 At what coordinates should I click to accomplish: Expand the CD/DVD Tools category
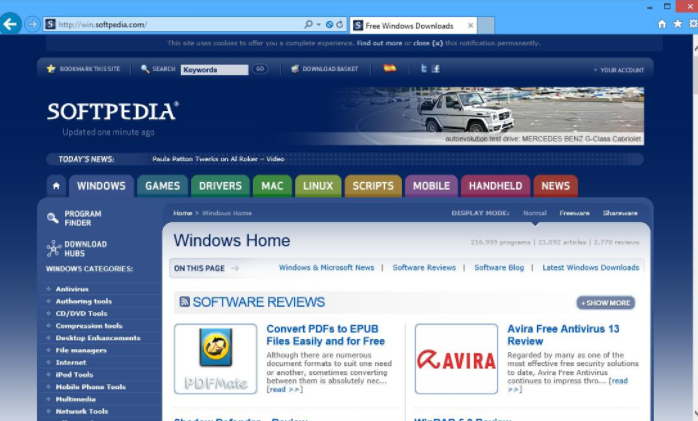(81, 313)
